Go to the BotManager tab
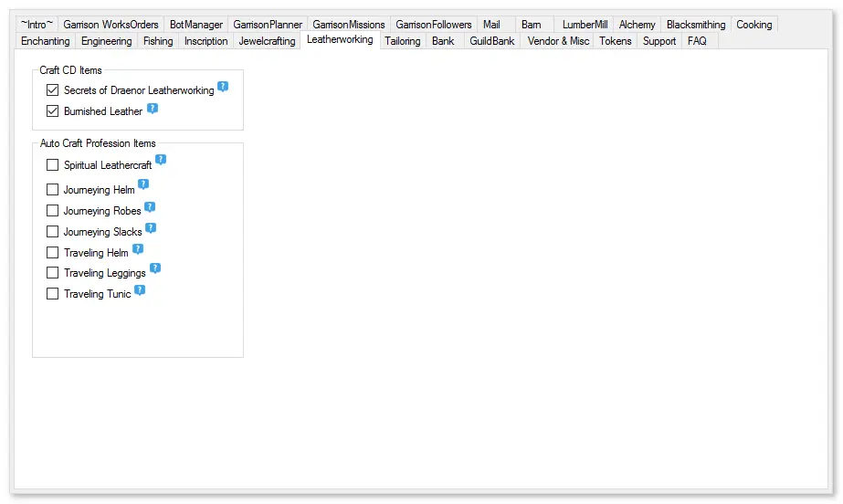 click(196, 24)
